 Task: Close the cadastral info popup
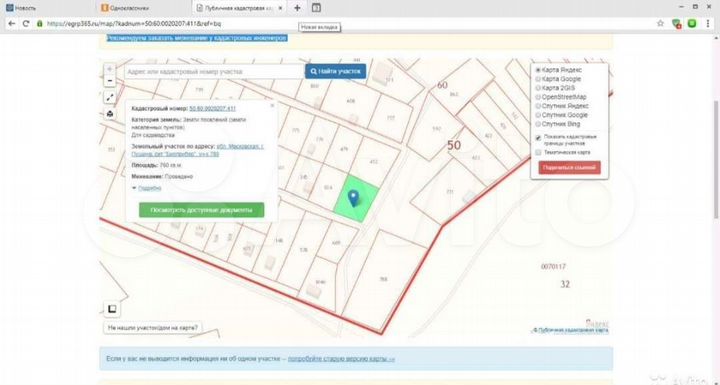[x=272, y=105]
